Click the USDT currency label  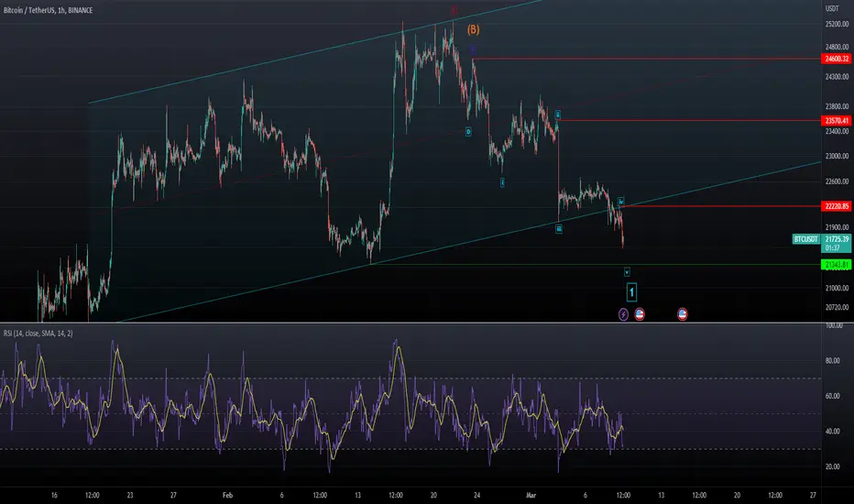click(x=832, y=8)
